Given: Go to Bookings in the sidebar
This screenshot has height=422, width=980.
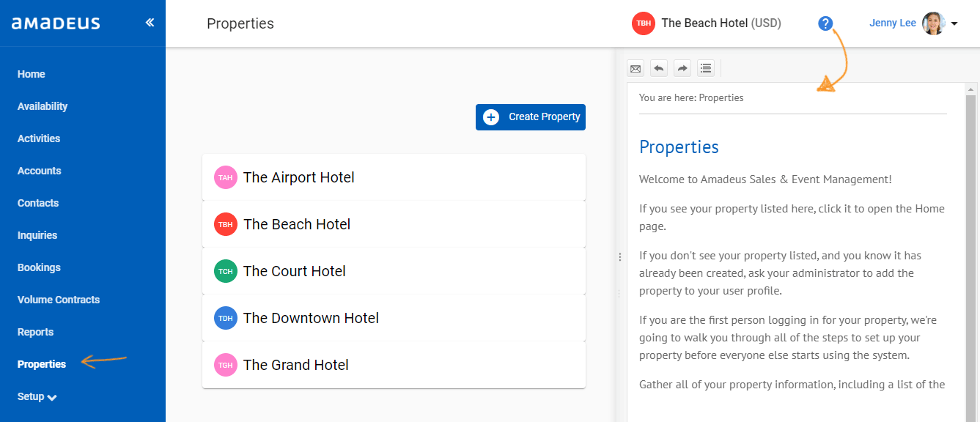Looking at the screenshot, I should point(39,267).
